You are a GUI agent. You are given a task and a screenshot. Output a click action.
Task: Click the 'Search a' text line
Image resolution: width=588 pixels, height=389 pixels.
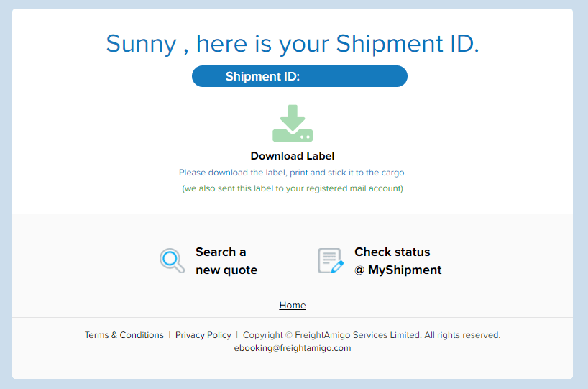(221, 252)
